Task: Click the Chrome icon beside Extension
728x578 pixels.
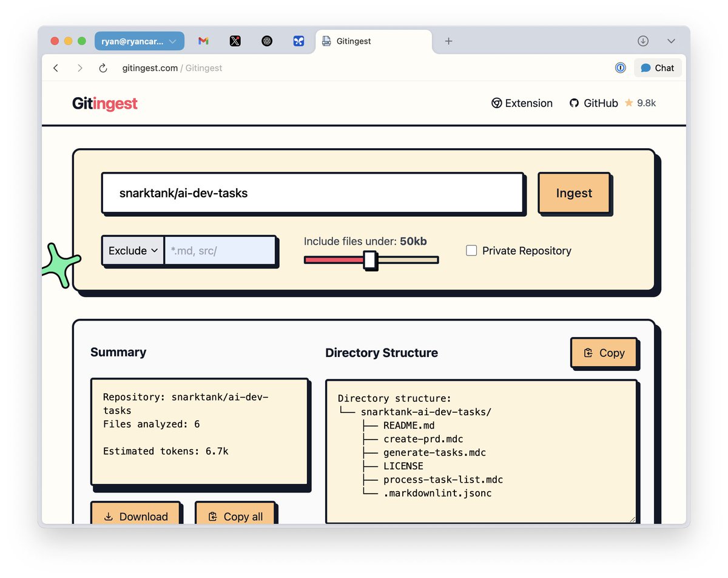Action: tap(496, 103)
